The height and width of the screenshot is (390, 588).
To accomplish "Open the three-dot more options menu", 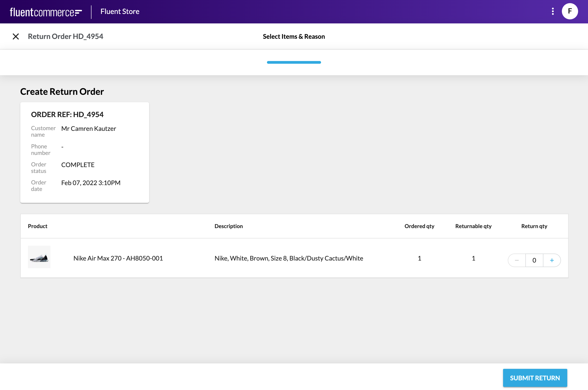I will pos(553,11).
